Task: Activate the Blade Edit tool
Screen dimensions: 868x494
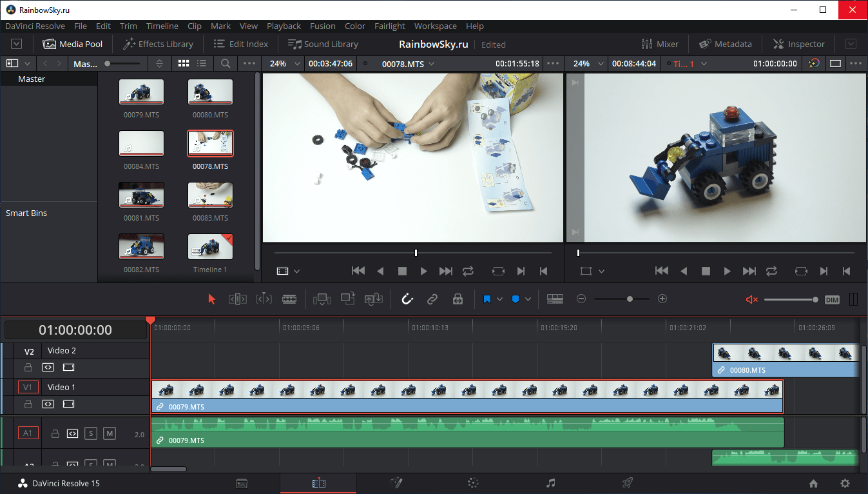Action: click(x=289, y=299)
